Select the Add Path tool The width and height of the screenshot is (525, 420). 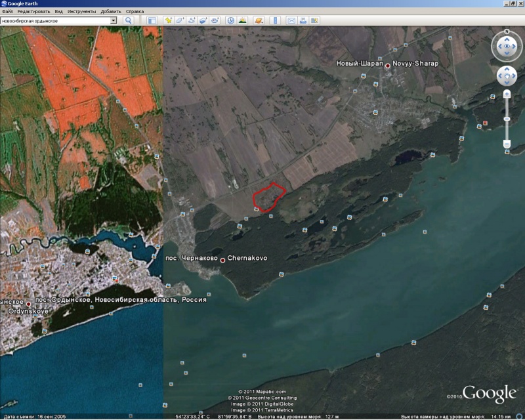tap(192, 20)
